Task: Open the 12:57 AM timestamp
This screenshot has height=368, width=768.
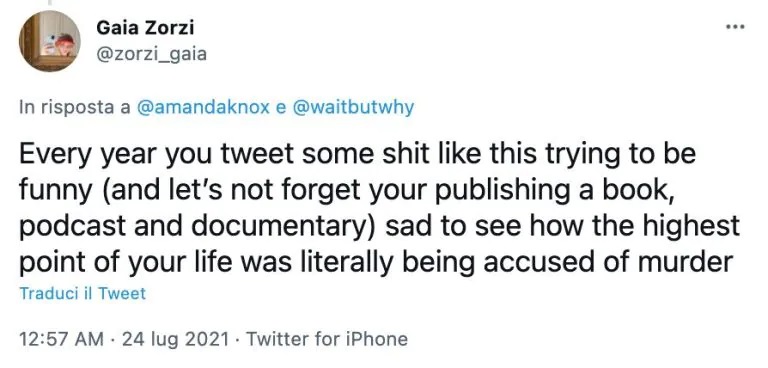Action: pos(61,339)
